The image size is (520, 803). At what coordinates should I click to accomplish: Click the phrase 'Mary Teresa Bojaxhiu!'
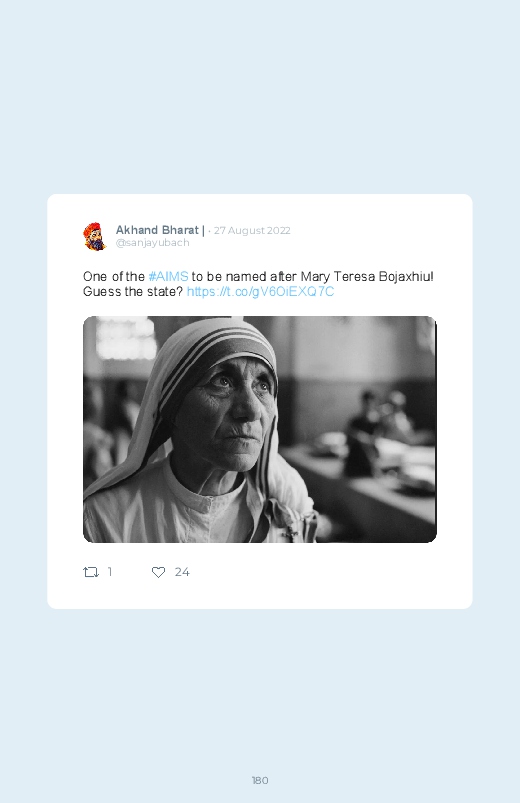(367, 277)
